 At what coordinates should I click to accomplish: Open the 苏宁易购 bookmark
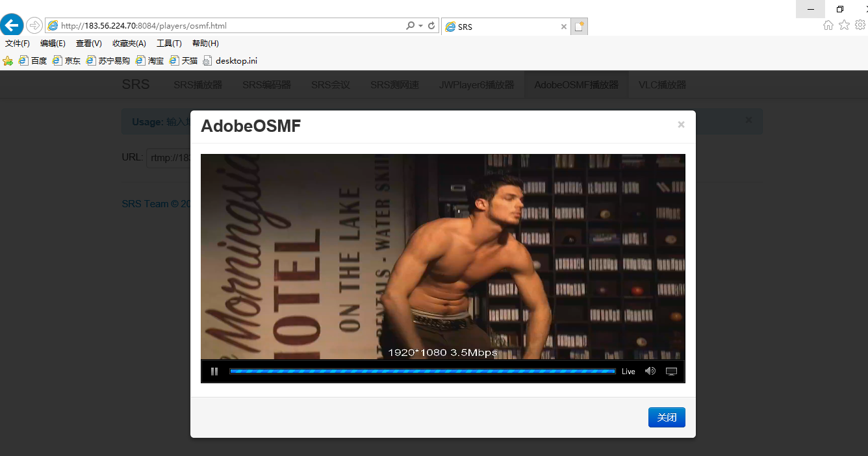108,61
